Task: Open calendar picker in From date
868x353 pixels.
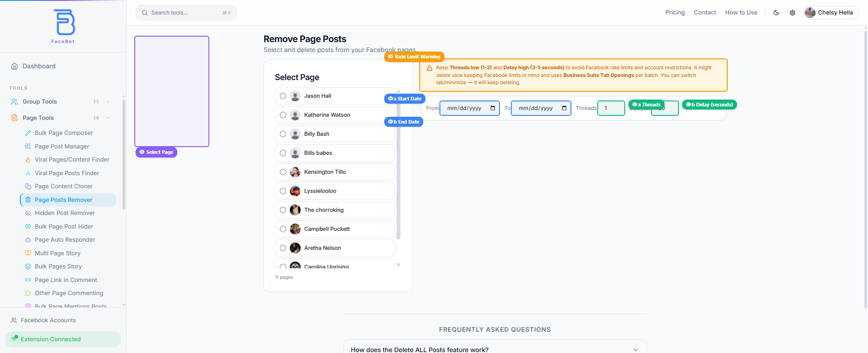Action: point(493,108)
